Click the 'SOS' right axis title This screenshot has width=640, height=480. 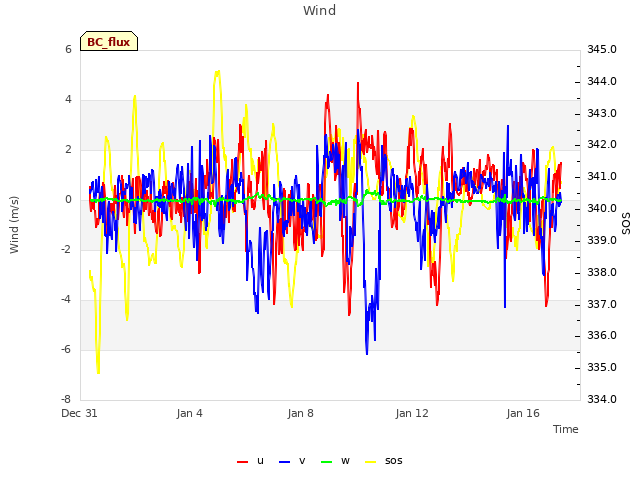(x=626, y=224)
